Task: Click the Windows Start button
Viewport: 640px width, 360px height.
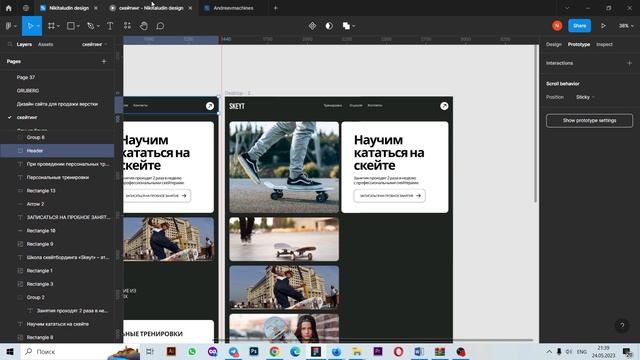Action: point(10,351)
